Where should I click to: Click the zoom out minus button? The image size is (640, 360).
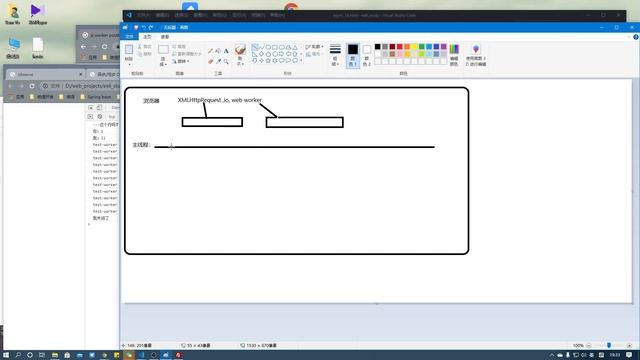pyautogui.click(x=588, y=345)
